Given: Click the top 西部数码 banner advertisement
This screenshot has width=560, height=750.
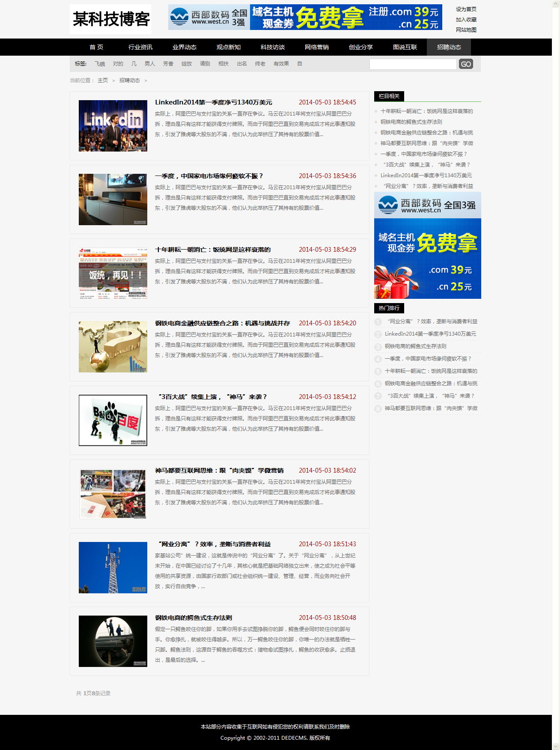Looking at the screenshot, I should point(305,18).
